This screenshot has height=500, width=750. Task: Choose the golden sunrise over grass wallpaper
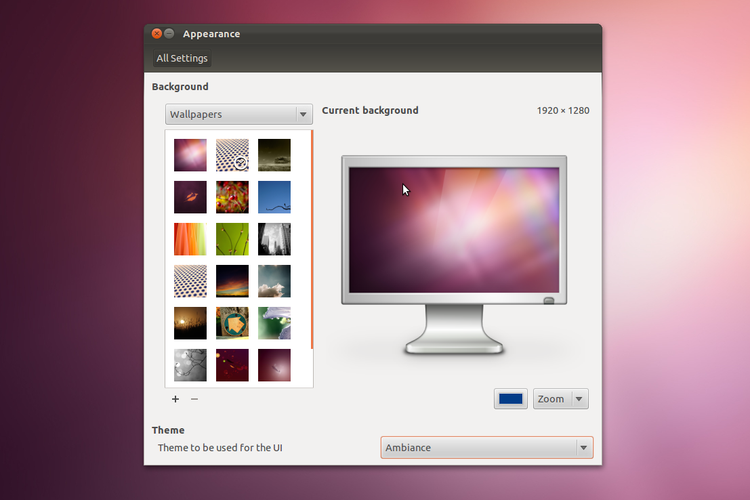click(190, 323)
